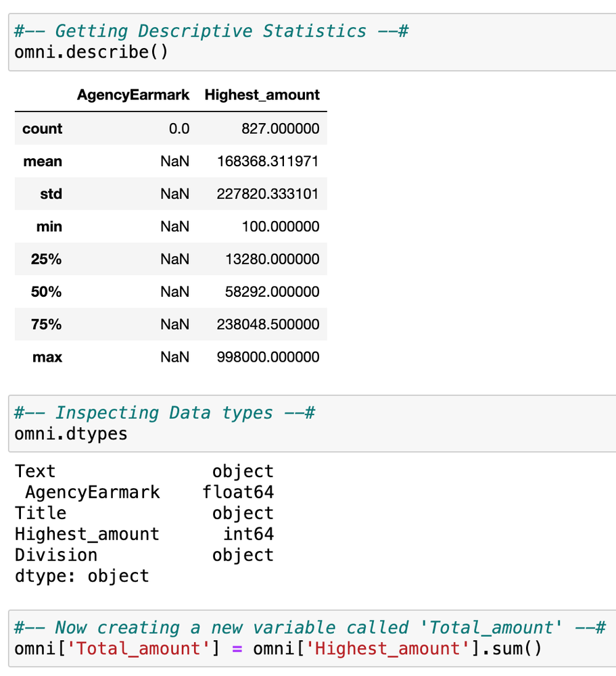Image resolution: width=616 pixels, height=676 pixels.
Task: Click the std row label
Action: (x=51, y=194)
